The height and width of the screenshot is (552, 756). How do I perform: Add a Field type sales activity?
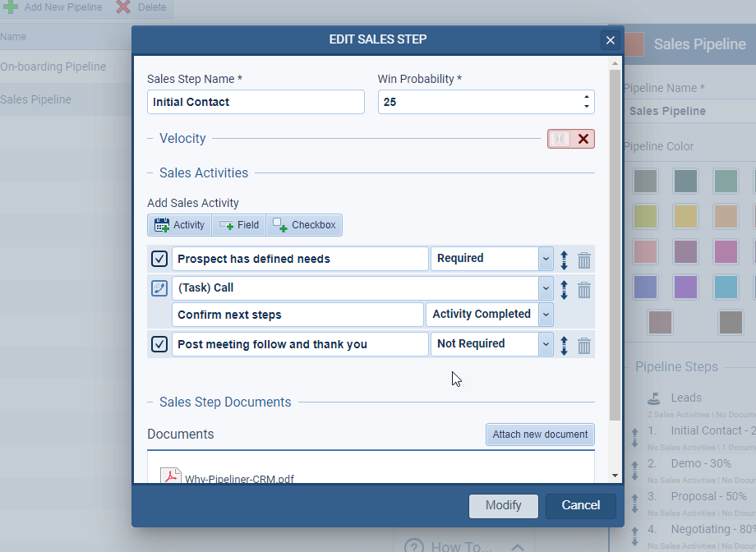(x=238, y=224)
